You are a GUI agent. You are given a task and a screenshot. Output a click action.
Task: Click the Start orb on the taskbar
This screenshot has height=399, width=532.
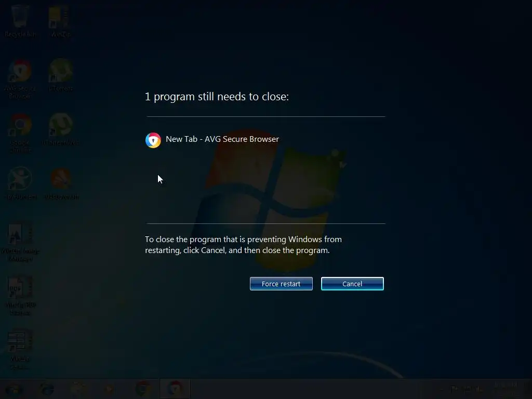14,389
